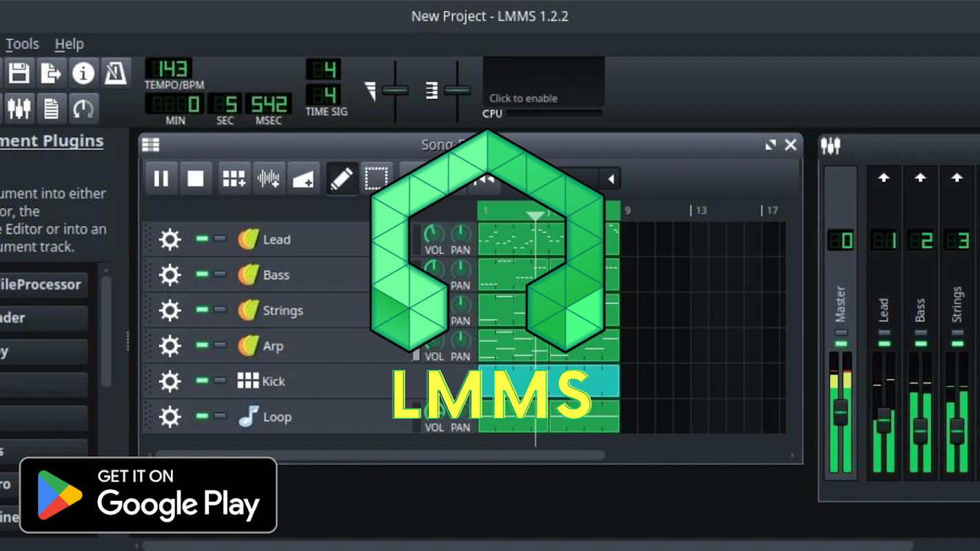
Task: Click the Lead track VOL knob
Action: tap(433, 234)
